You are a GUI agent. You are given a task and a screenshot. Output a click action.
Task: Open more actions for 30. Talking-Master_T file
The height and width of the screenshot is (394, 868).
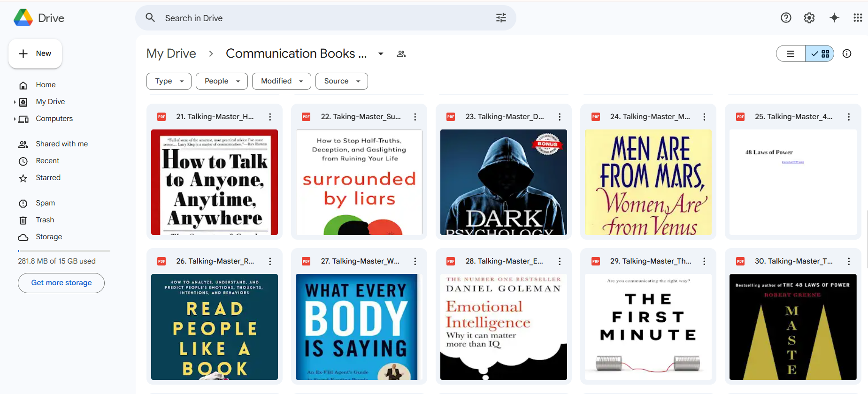(x=849, y=261)
